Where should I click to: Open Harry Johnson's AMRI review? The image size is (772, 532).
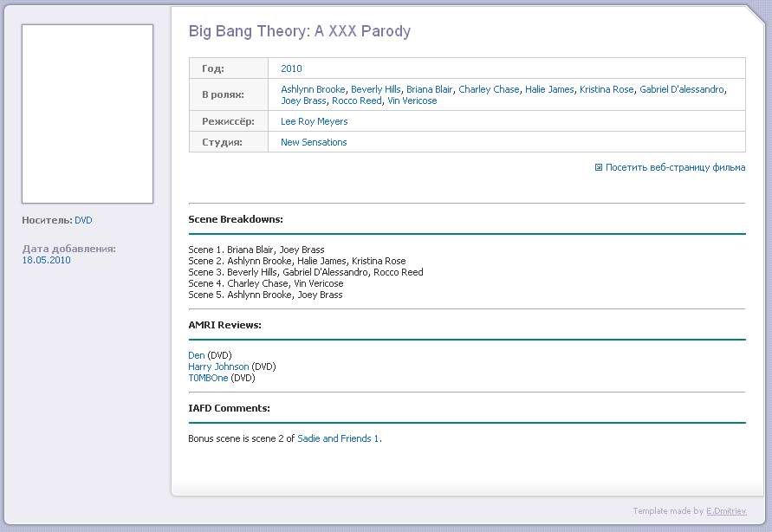[x=218, y=367]
